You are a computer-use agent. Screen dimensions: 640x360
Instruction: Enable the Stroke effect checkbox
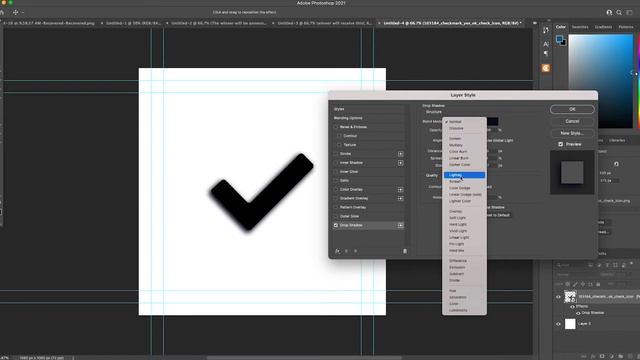[x=336, y=154]
